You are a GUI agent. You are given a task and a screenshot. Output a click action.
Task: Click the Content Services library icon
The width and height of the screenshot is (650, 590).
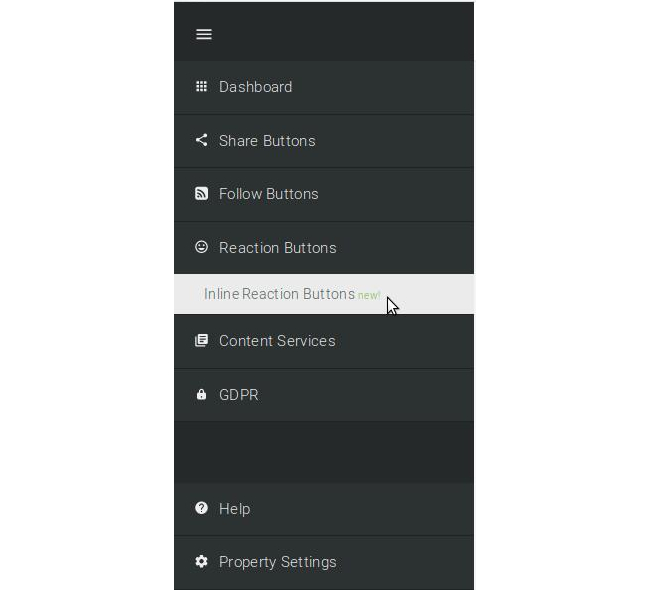[x=201, y=340]
